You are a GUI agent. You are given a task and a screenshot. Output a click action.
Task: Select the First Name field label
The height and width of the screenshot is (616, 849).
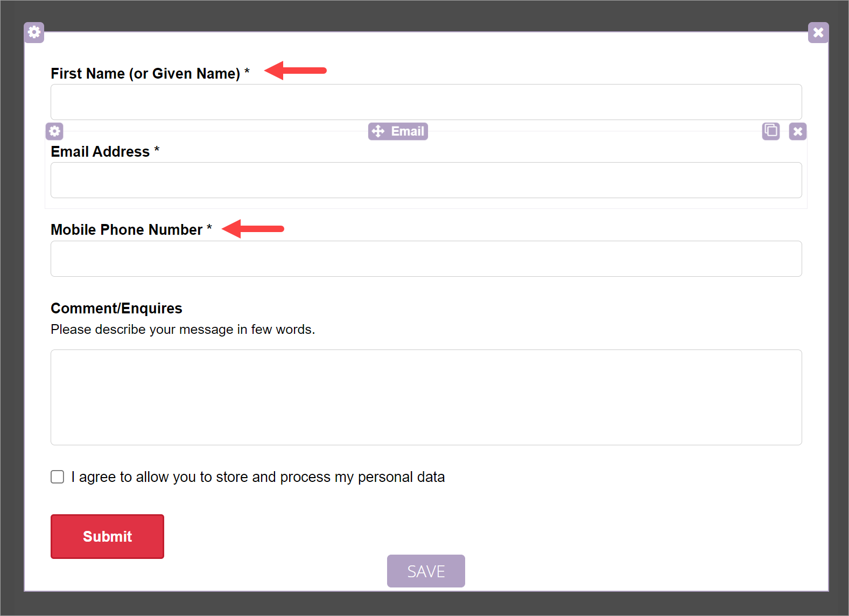pos(145,73)
